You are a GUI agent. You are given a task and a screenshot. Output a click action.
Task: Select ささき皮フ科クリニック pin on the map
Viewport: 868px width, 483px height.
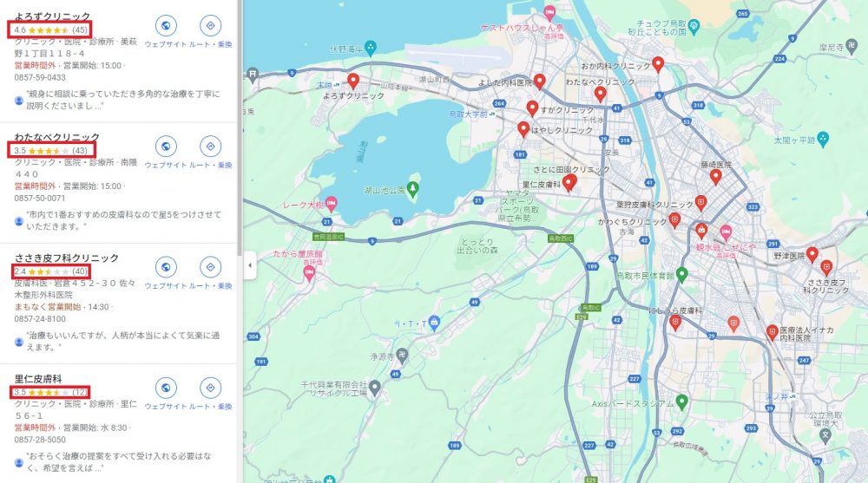826,268
